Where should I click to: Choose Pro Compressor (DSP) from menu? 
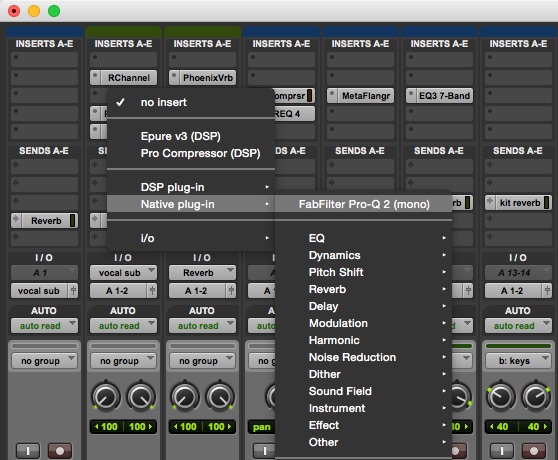tap(191, 153)
